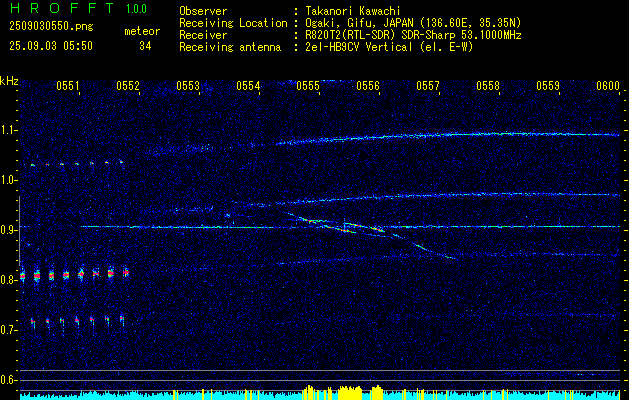Select the Ogaki, Gifu, JAPAN location text
Viewport: 629px width, 400px height.
pos(413,23)
